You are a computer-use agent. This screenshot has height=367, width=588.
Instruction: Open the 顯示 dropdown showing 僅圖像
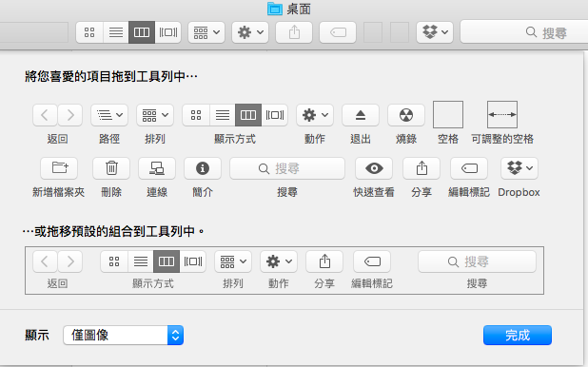124,335
